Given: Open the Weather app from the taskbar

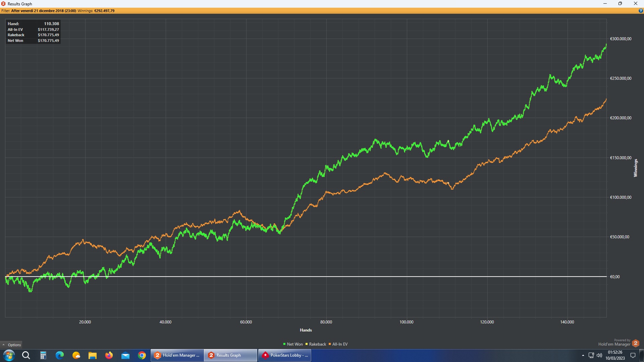Looking at the screenshot, I should coord(76,355).
